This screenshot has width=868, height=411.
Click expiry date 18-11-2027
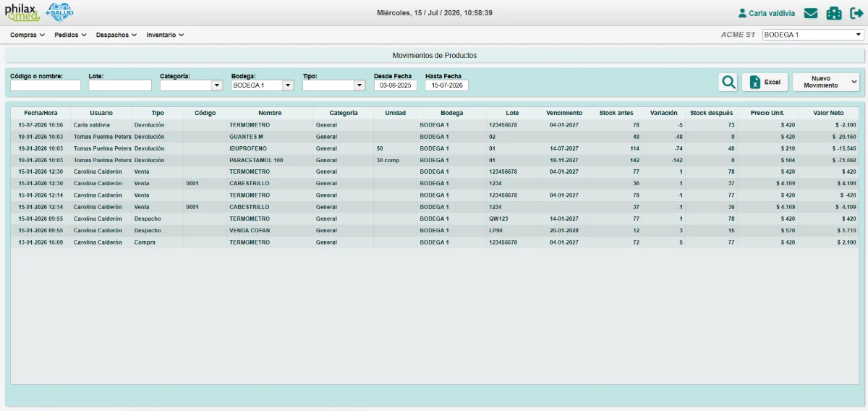[x=564, y=160]
